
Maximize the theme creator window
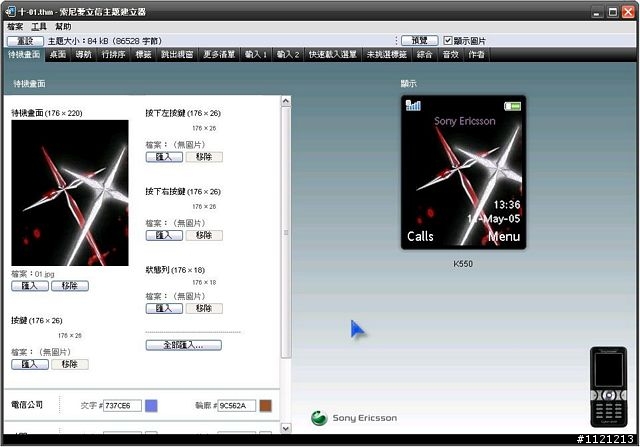point(613,12)
